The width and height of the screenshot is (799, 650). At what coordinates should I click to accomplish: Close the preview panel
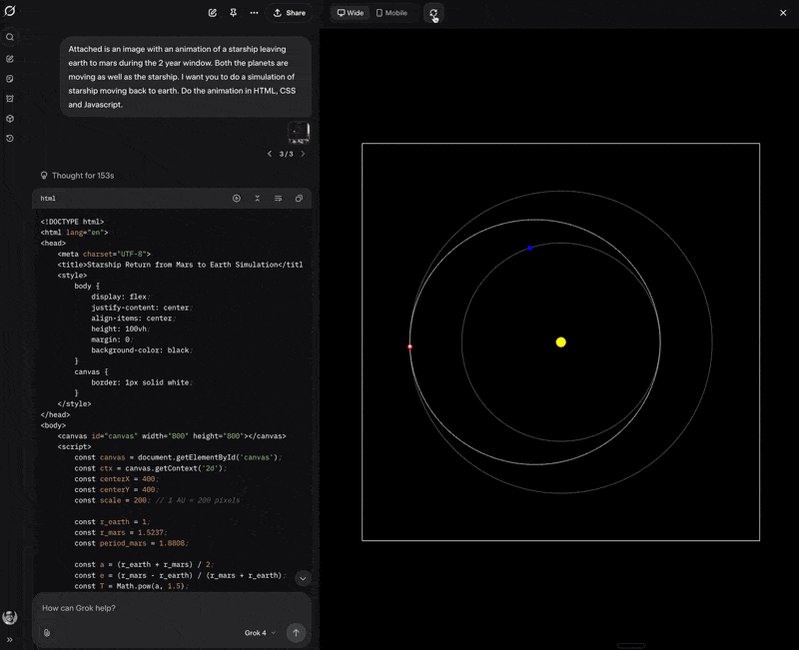783,13
